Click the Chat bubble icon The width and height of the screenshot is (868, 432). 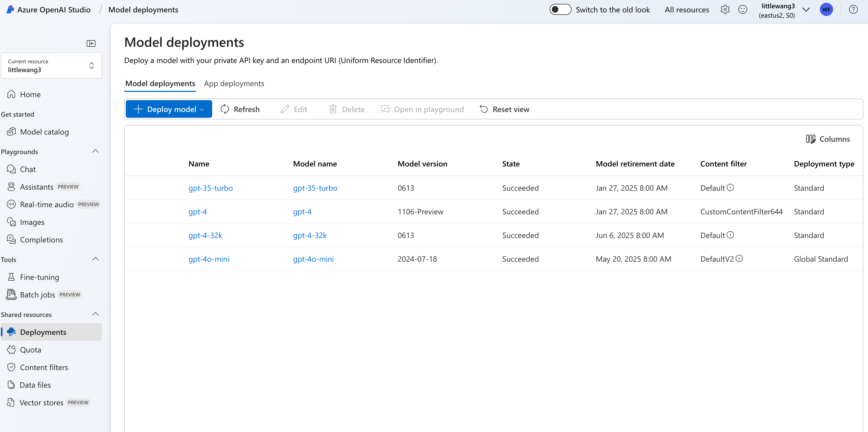pos(11,169)
